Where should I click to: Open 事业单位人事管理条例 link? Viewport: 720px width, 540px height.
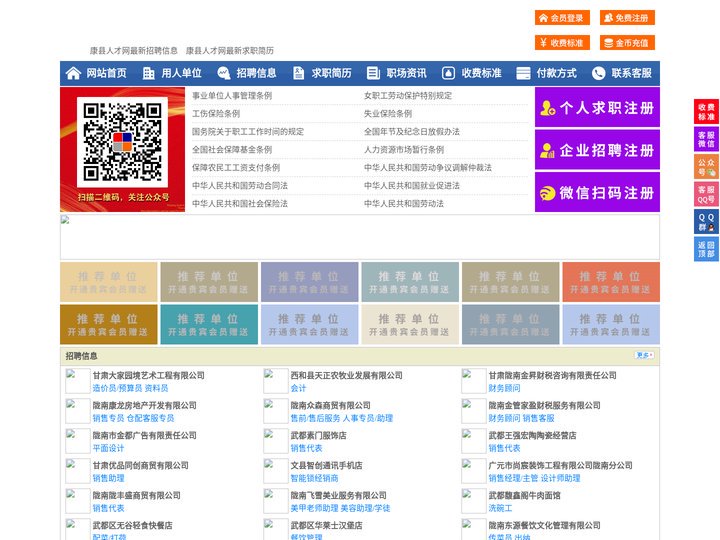point(232,96)
